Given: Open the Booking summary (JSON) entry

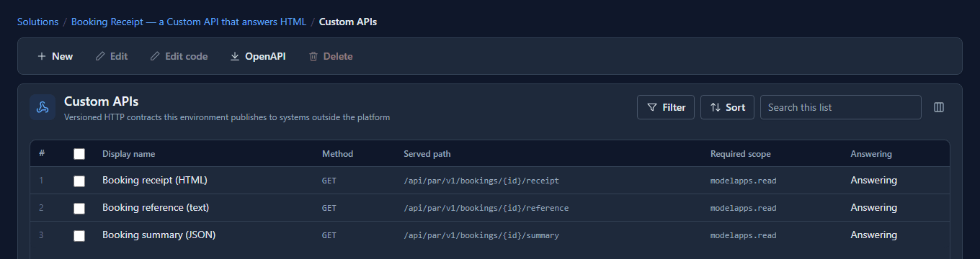Looking at the screenshot, I should point(159,235).
